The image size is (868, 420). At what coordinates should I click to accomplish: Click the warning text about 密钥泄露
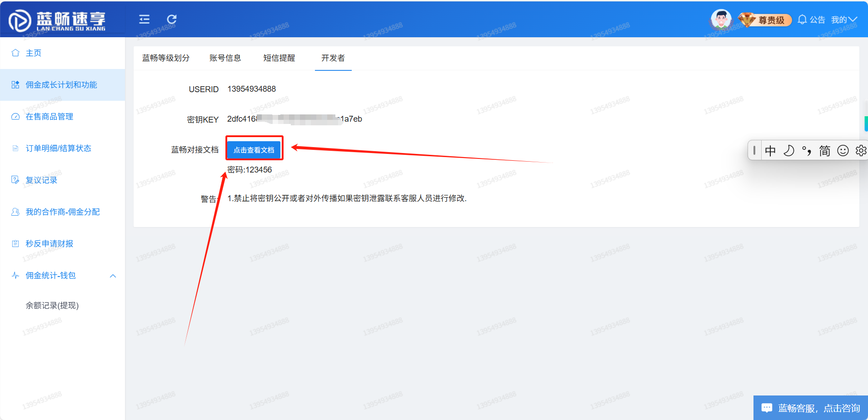pos(347,198)
